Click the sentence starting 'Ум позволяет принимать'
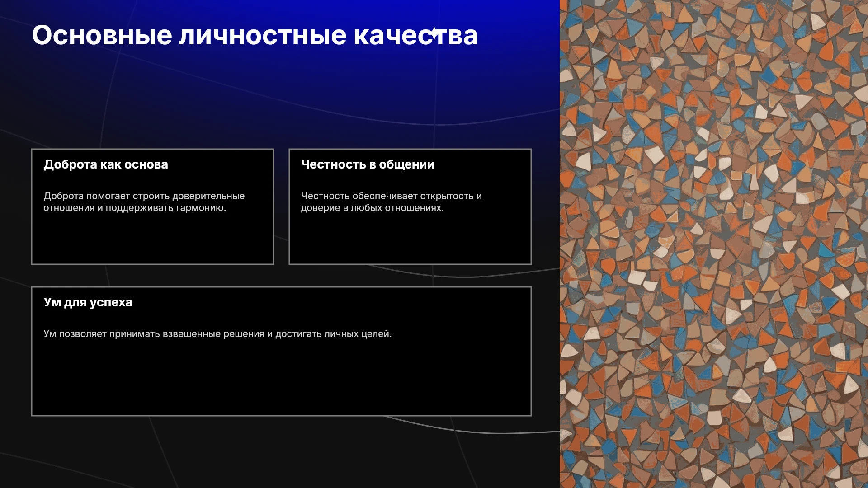Screen dimensions: 868x488 coord(217,334)
